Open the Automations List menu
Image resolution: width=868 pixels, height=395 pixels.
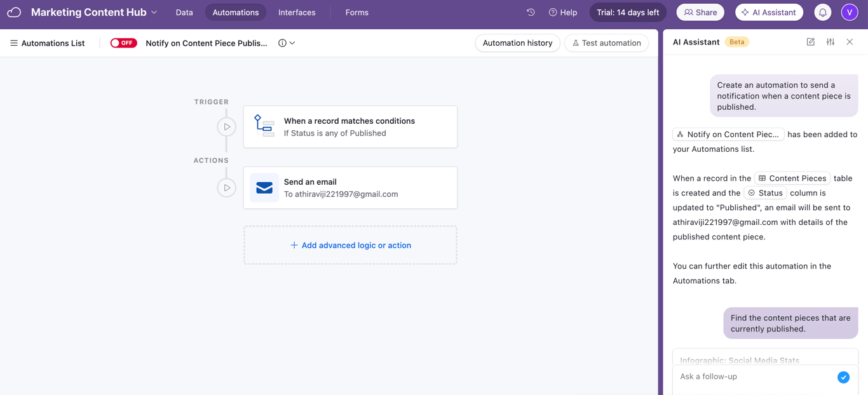click(x=47, y=43)
